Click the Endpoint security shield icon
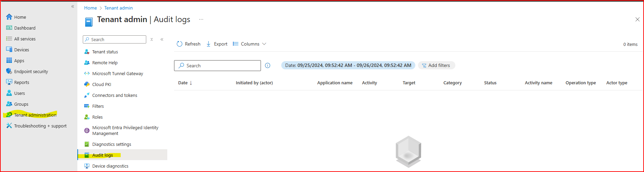Viewport: 644px width, 172px height. click(9, 71)
